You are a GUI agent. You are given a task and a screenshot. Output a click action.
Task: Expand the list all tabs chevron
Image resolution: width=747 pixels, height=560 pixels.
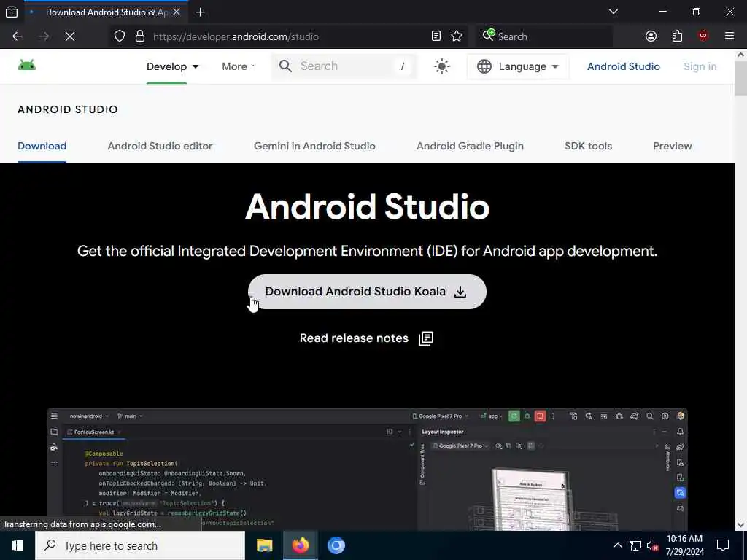pos(614,12)
